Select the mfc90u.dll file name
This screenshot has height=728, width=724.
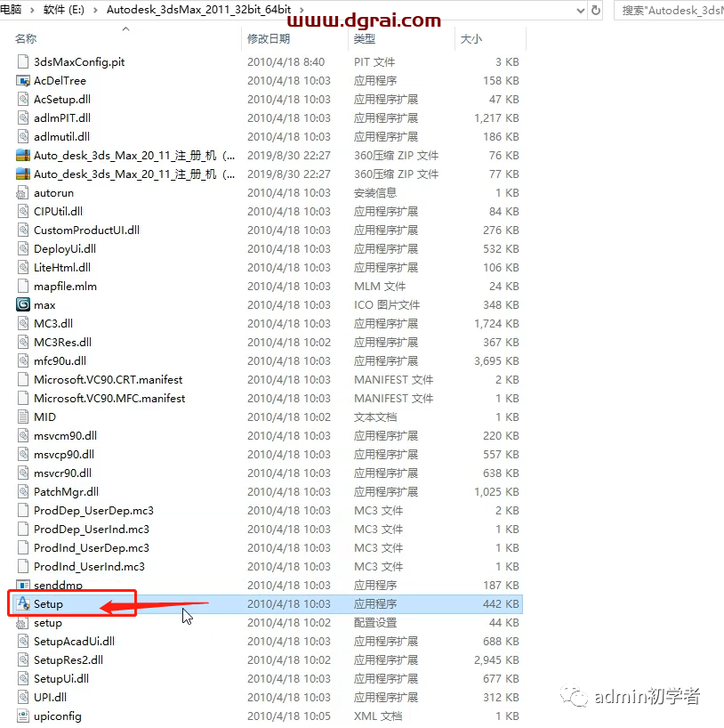pos(60,360)
